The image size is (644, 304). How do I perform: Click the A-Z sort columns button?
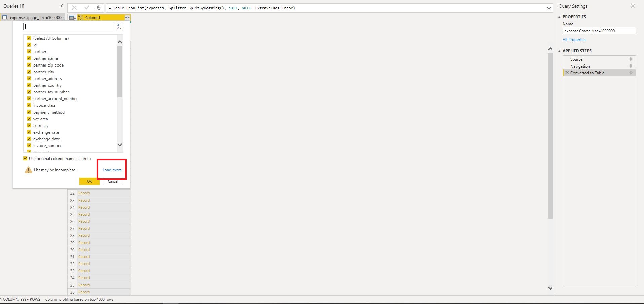119,27
